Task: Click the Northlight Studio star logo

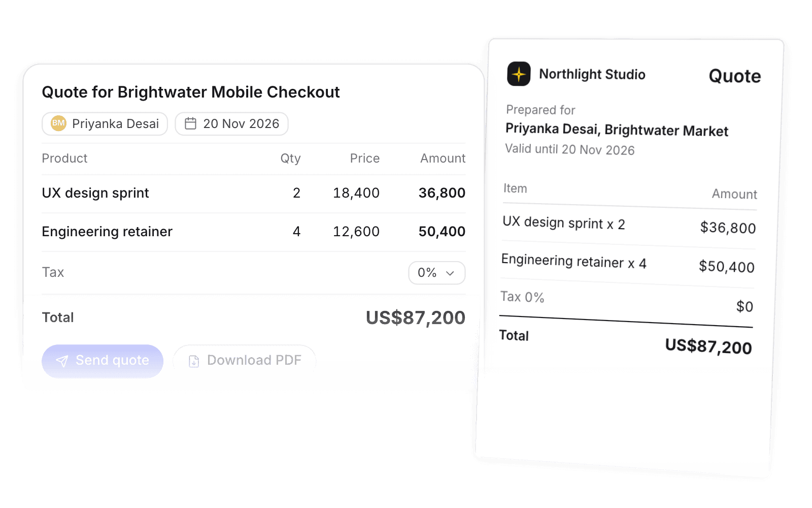Action: [519, 74]
